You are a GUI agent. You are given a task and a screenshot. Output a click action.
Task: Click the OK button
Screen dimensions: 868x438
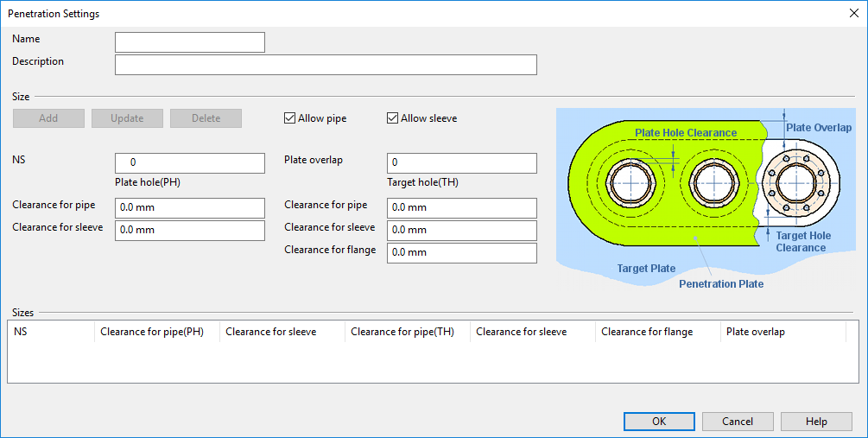click(659, 422)
